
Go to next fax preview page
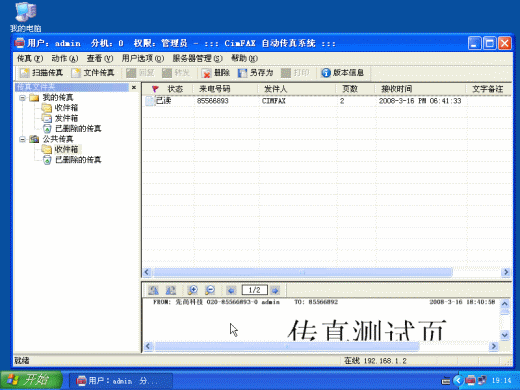pyautogui.click(x=275, y=290)
